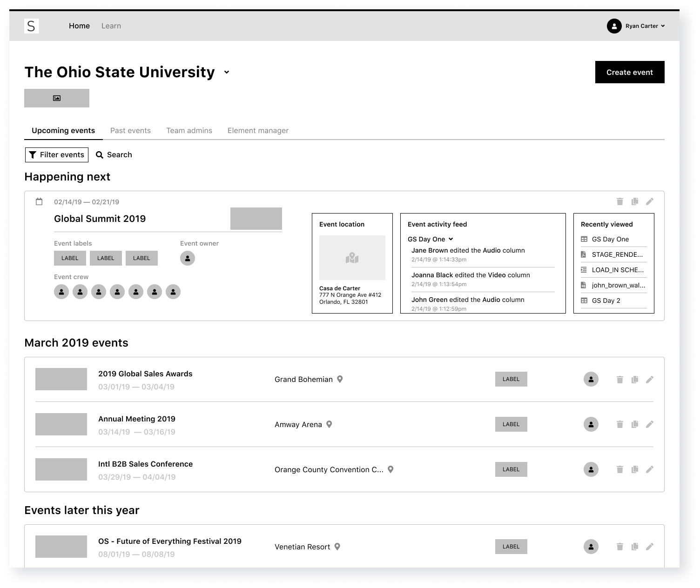Click the Search button
The width and height of the screenshot is (700, 588).
point(114,155)
